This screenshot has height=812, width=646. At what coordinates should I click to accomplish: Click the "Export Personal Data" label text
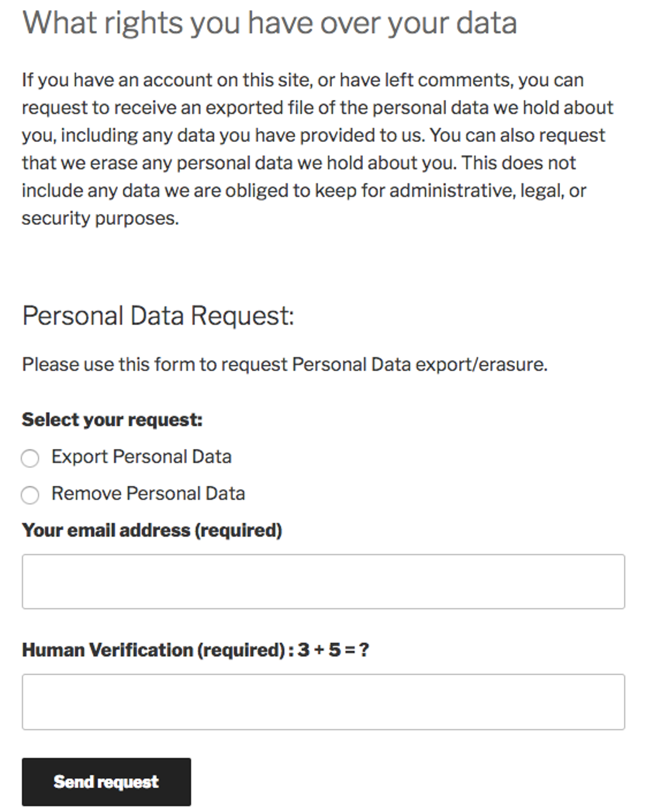(141, 457)
